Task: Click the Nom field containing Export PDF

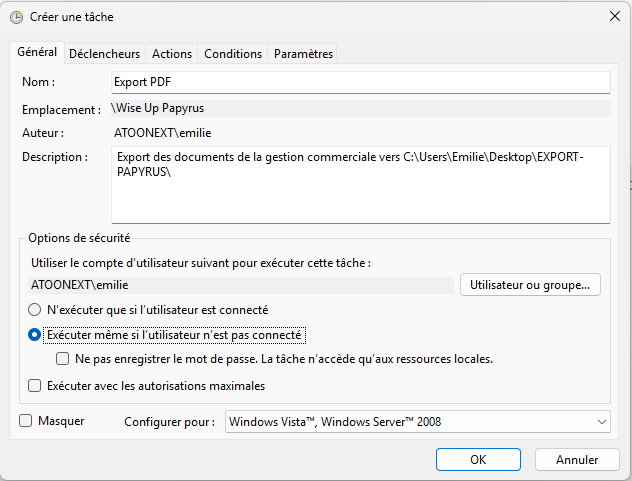Action: pyautogui.click(x=360, y=82)
